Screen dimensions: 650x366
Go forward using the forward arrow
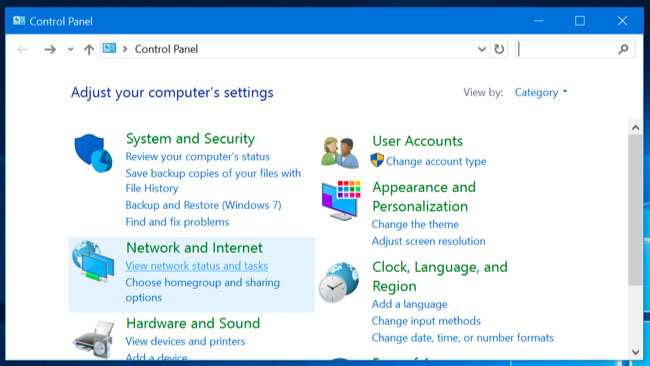click(50, 50)
